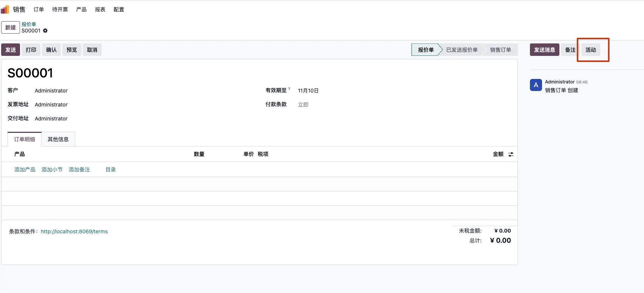Click the 添加产品 link

click(x=25, y=170)
